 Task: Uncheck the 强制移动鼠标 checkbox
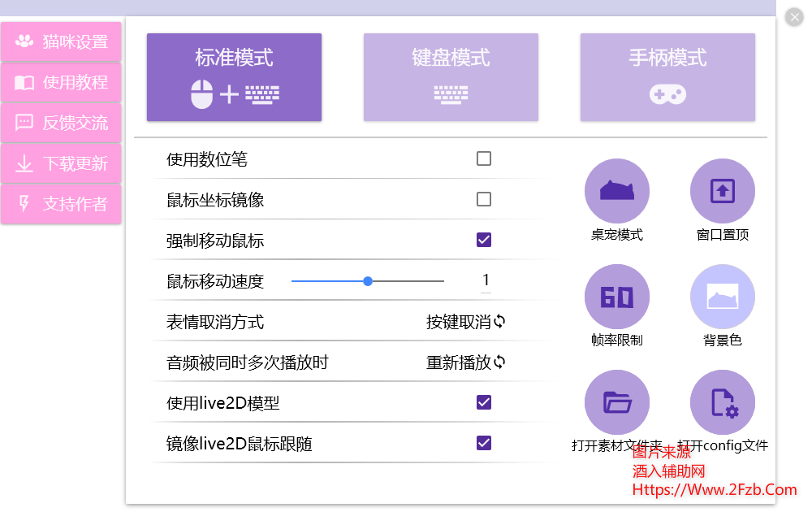[x=484, y=240]
